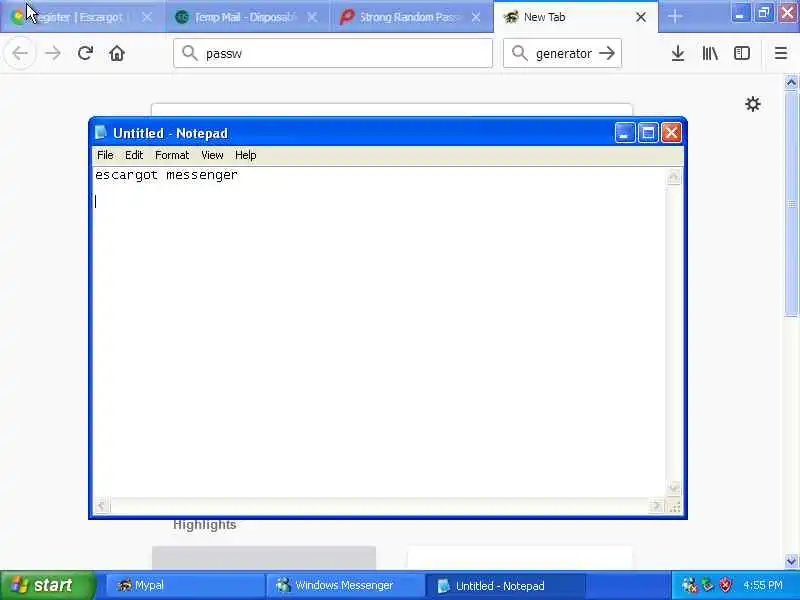Image resolution: width=800 pixels, height=600 pixels.
Task: Click the Notepad title bar icon
Action: click(x=101, y=133)
